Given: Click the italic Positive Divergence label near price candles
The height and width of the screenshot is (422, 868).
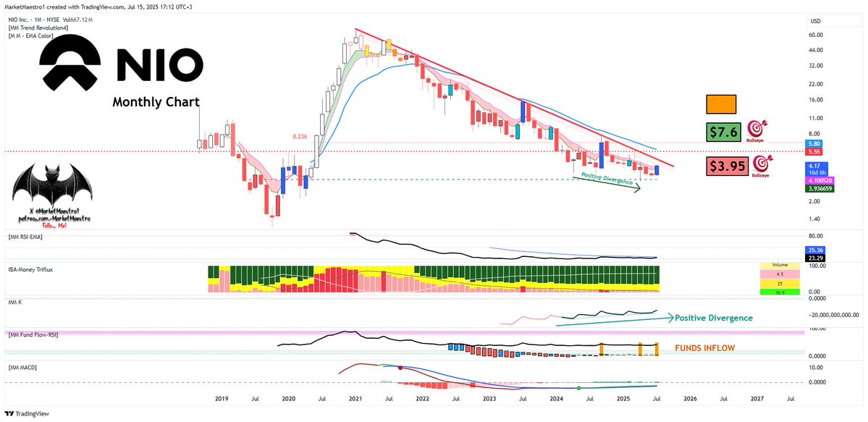Looking at the screenshot, I should tap(607, 178).
